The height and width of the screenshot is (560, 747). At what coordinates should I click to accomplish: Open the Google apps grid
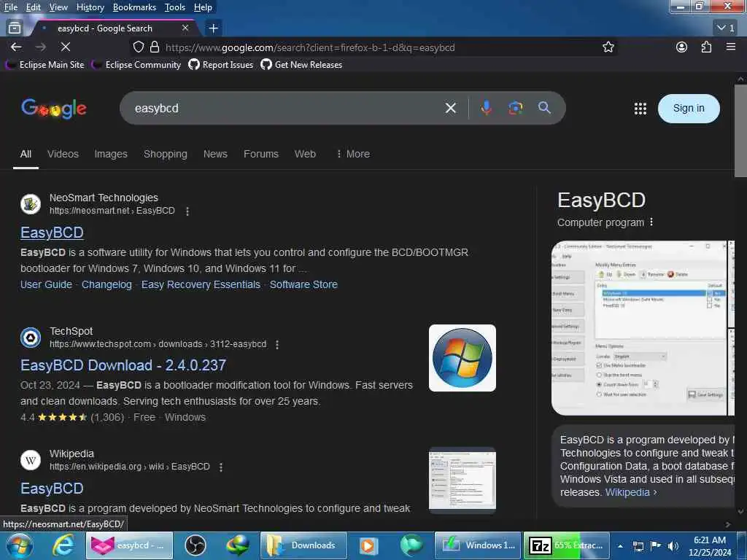click(640, 109)
